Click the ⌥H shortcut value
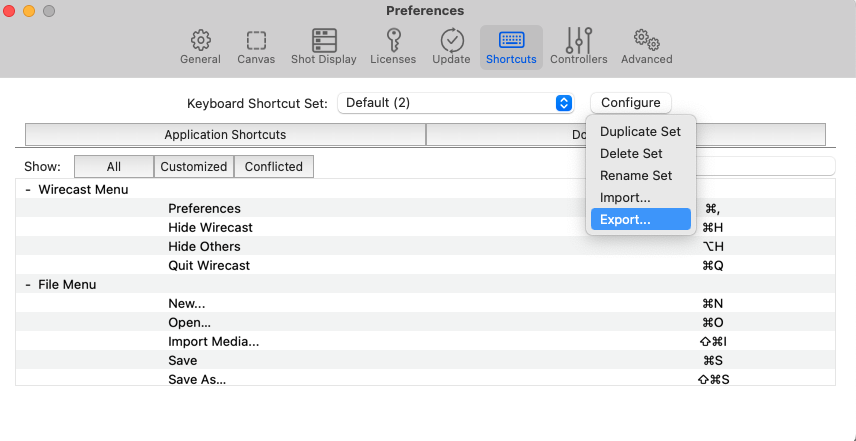856x441 pixels. click(714, 247)
